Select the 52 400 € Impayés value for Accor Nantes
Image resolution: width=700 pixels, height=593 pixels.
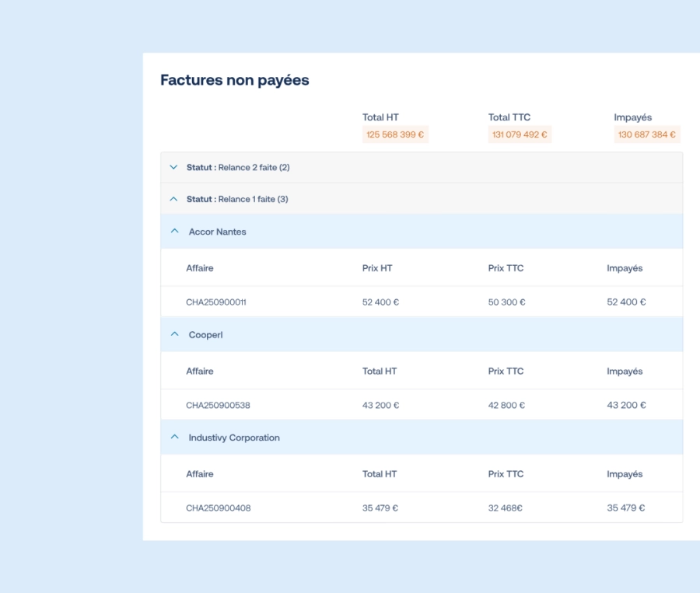tap(626, 302)
